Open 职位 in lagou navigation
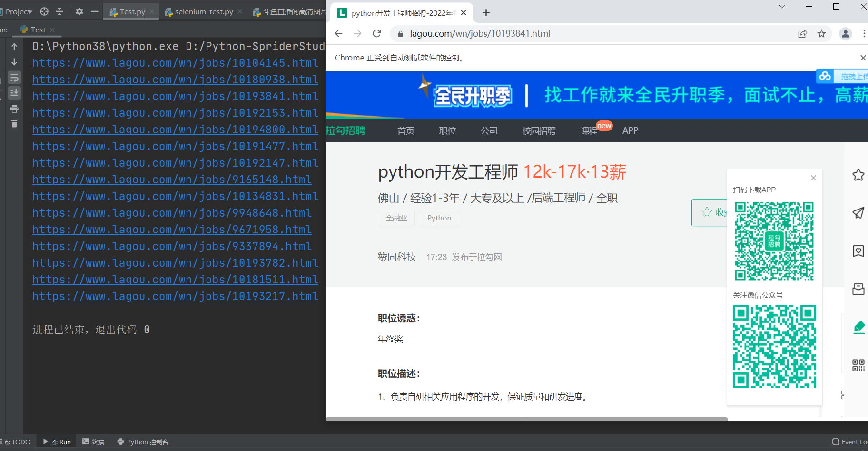This screenshot has height=451, width=868. click(x=447, y=130)
